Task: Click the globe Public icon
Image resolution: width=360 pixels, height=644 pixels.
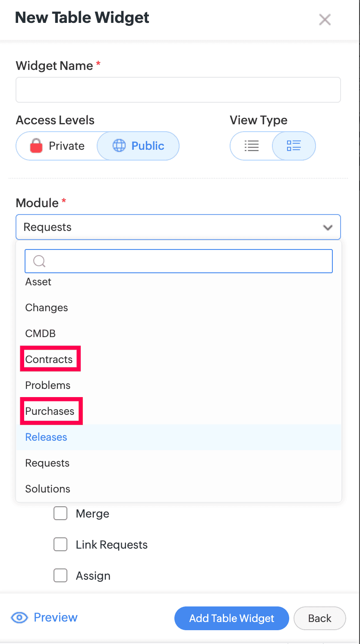Action: (x=119, y=146)
